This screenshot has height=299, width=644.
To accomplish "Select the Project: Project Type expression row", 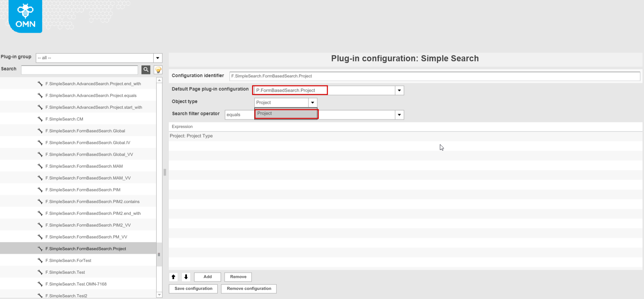I will click(x=406, y=136).
